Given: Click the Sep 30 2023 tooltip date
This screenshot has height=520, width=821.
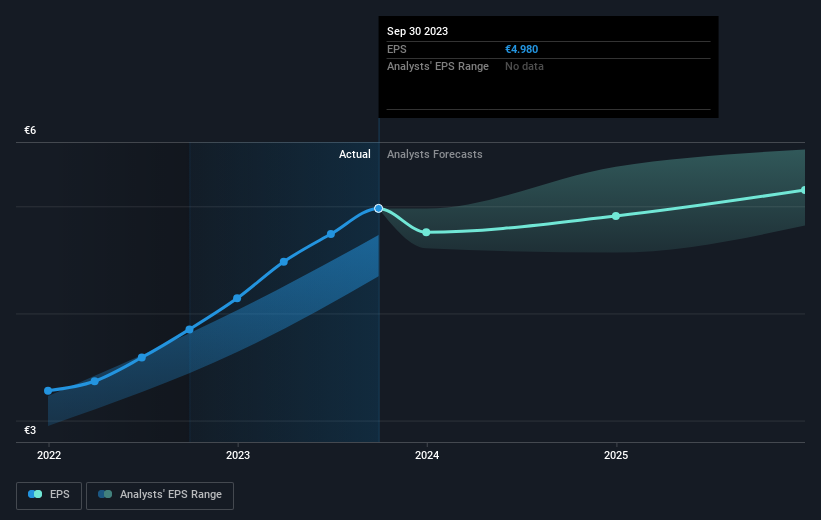Looking at the screenshot, I should 417,31.
